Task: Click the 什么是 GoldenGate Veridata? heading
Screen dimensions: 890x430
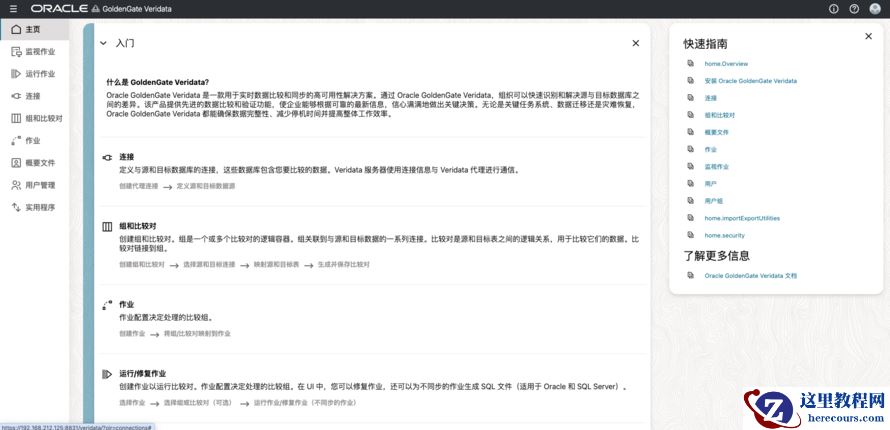Action: 157,82
